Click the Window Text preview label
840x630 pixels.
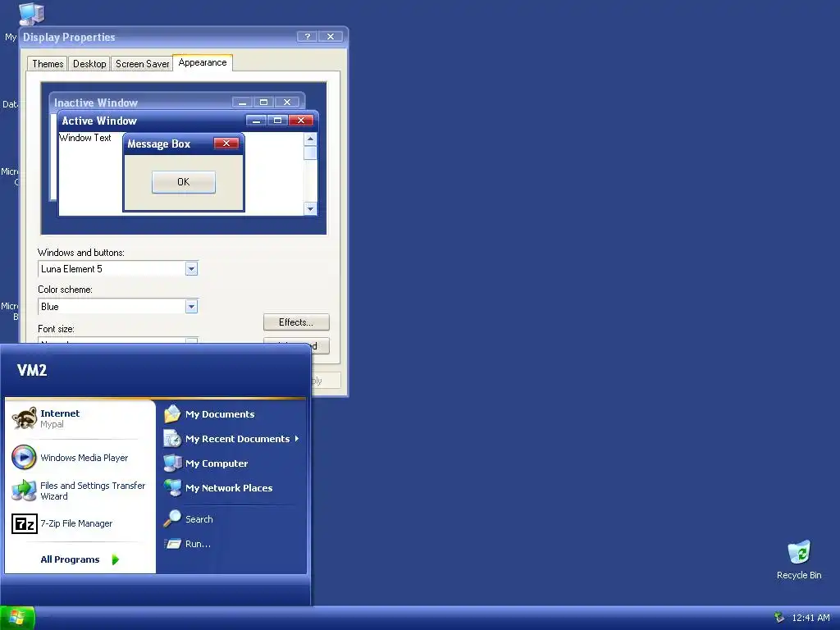coord(85,138)
